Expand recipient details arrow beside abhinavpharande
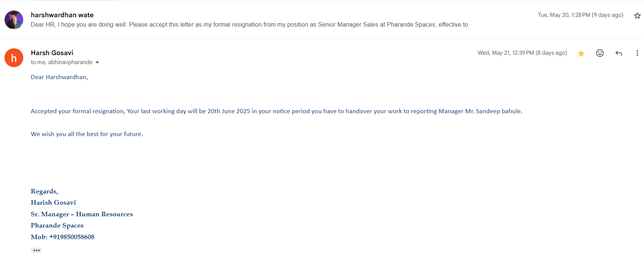644x259 pixels. click(x=98, y=63)
